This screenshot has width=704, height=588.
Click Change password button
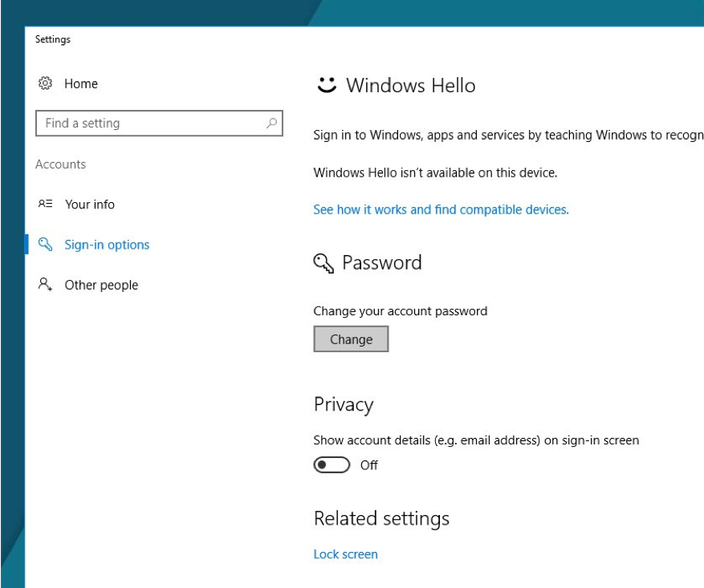point(351,339)
